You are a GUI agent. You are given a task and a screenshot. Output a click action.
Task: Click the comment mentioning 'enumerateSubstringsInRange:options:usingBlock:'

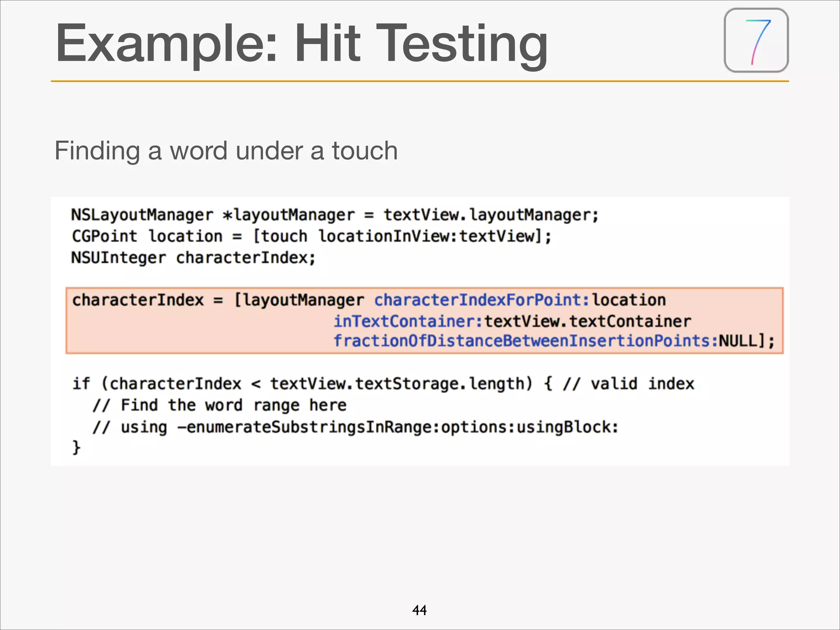point(355,427)
